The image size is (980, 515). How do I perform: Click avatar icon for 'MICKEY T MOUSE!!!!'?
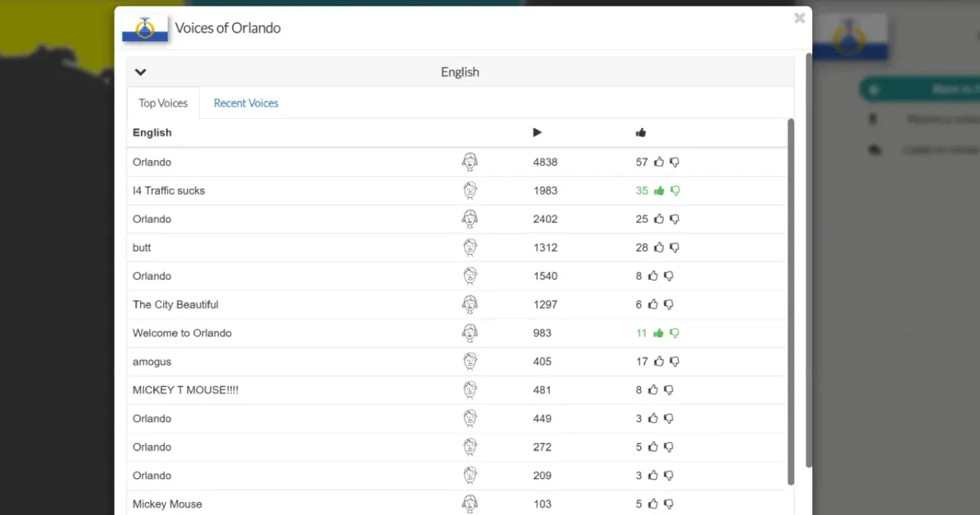(x=470, y=390)
